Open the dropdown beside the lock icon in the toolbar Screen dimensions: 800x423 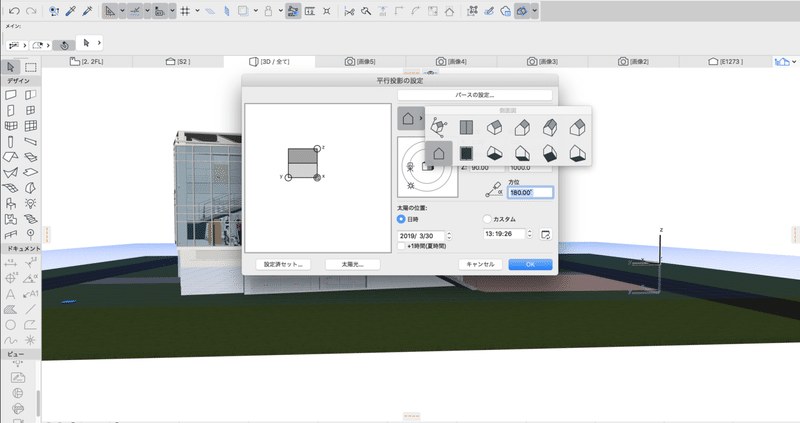[x=281, y=11]
